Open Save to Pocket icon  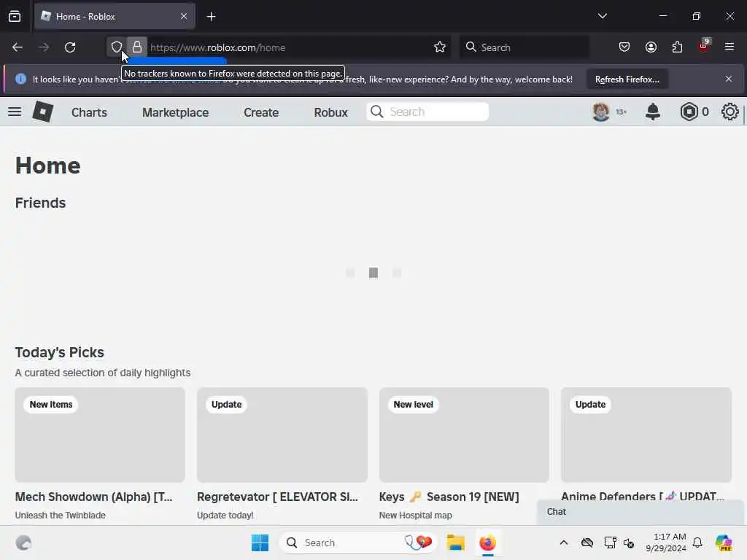624,47
